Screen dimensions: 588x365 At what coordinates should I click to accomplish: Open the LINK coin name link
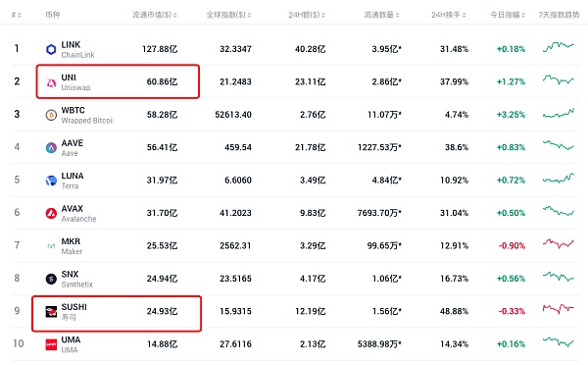pyautogui.click(x=71, y=45)
